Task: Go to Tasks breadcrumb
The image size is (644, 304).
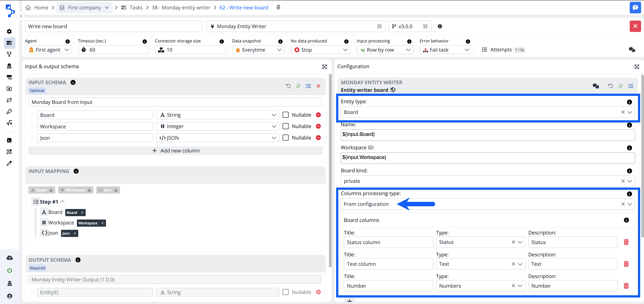Action: (x=136, y=8)
